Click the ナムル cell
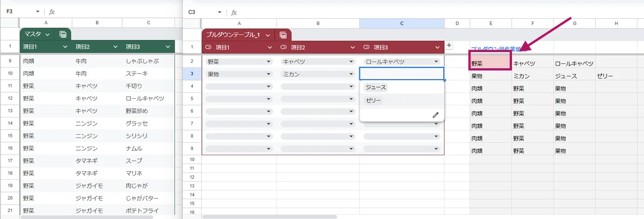Image resolution: width=644 pixels, height=219 pixels. 149,148
